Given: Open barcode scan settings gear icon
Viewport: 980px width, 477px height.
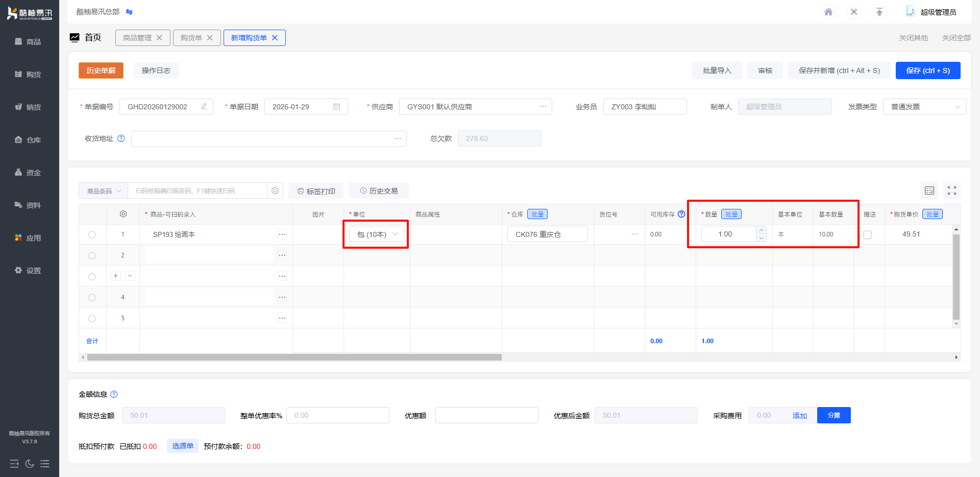Looking at the screenshot, I should [x=275, y=190].
